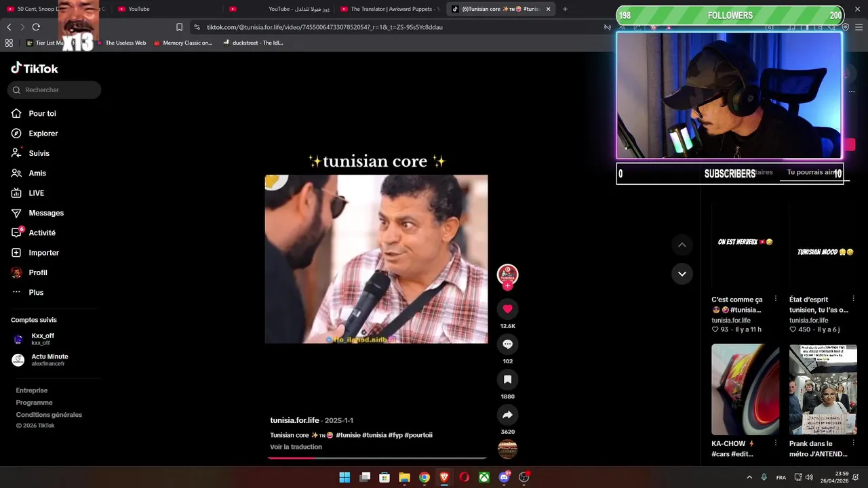The image size is (868, 488).
Task: Click the tiktok.com address bar URL
Action: (325, 27)
